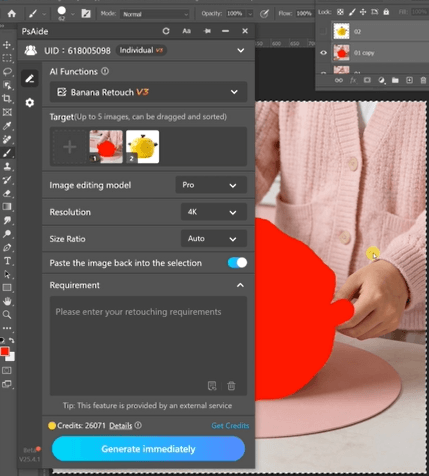The image size is (429, 476).
Task: Open the Get Credits link
Action: [230, 426]
